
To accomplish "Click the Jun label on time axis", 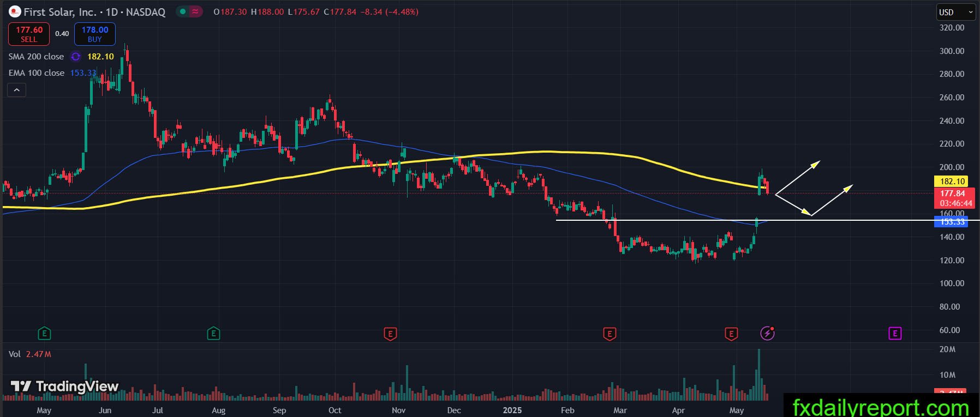I will click(x=105, y=410).
